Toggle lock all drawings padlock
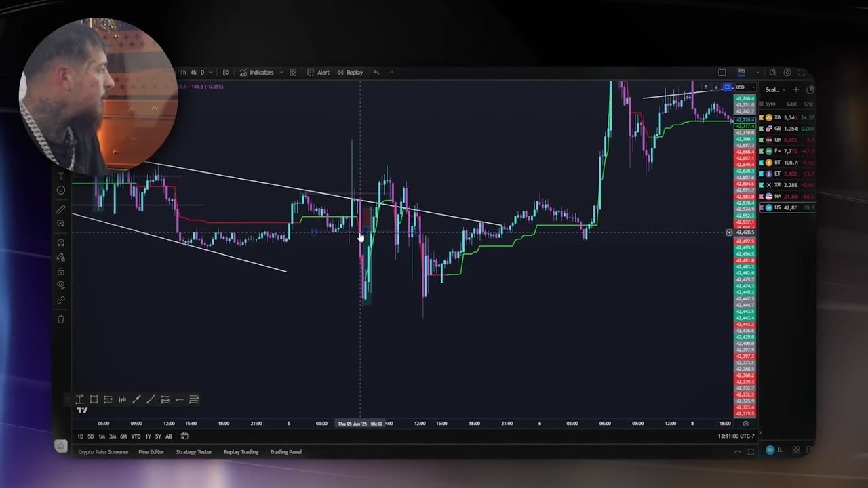Screen dimensions: 868x488 pyautogui.click(x=61, y=271)
